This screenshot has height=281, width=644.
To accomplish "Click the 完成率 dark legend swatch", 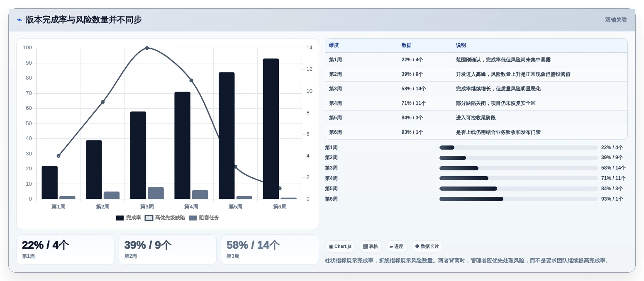I will [x=120, y=218].
